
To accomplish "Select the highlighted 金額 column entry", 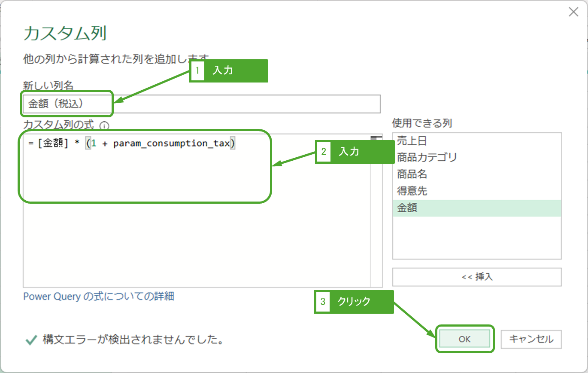I will (476, 208).
